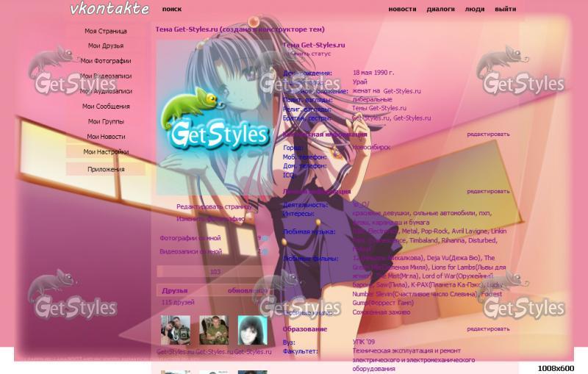
Task: Open Мои Группы in sidebar
Action: (x=106, y=121)
